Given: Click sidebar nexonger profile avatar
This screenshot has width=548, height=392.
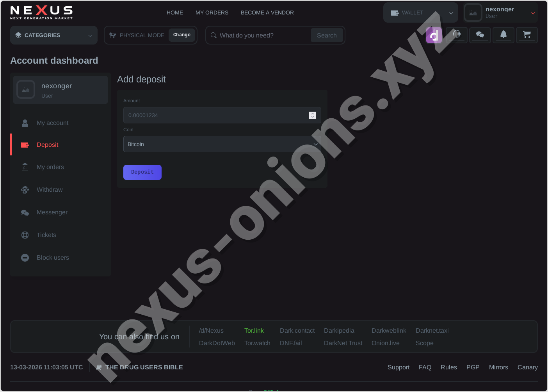Looking at the screenshot, I should click(26, 90).
